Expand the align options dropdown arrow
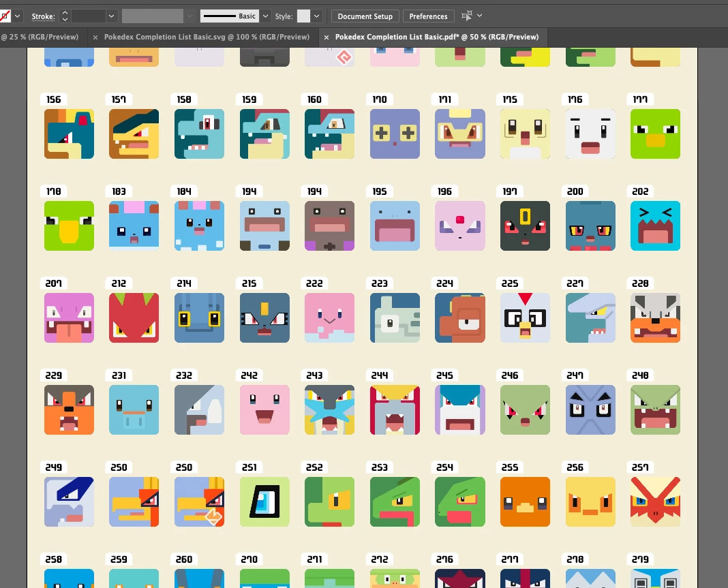 click(480, 16)
